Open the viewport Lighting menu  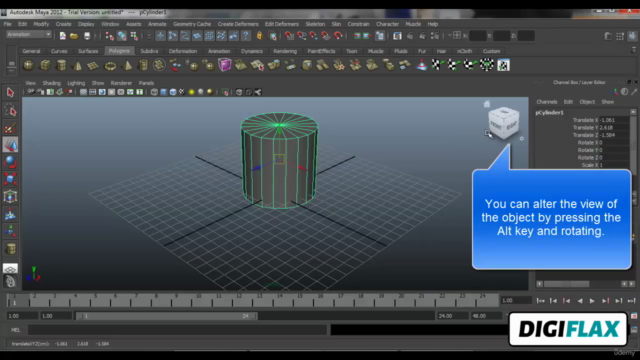pos(76,83)
